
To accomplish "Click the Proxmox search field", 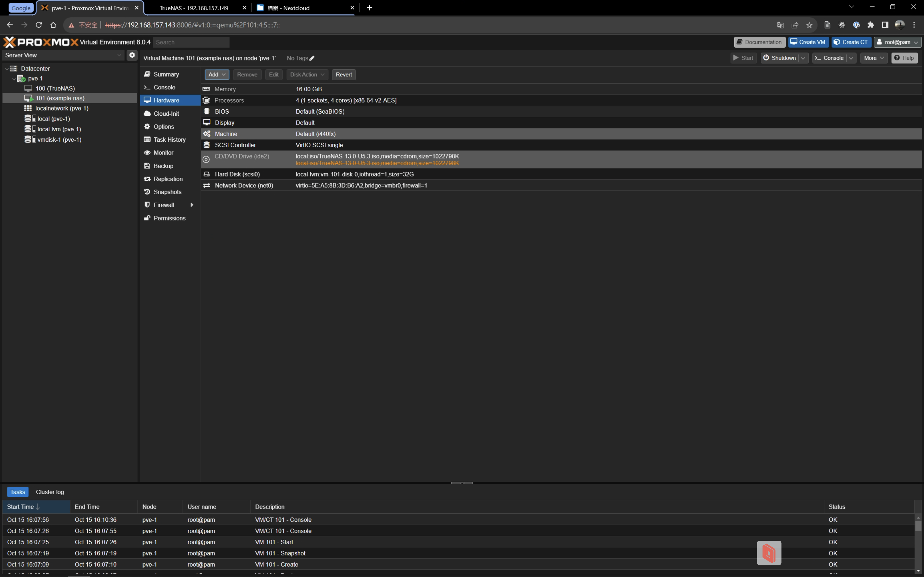I will pos(191,42).
